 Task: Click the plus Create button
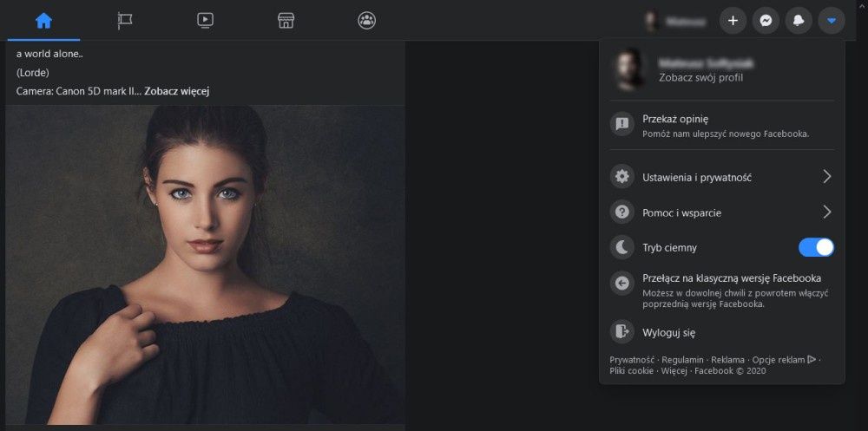point(733,21)
